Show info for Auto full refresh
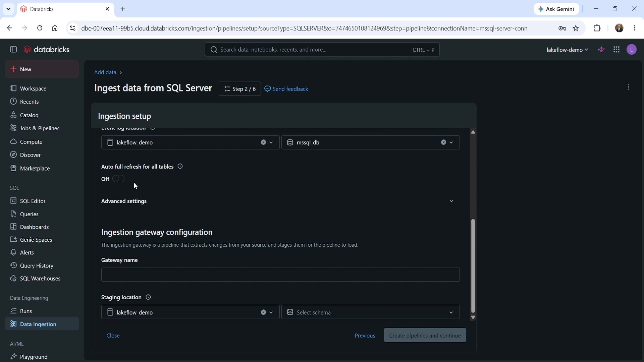The width and height of the screenshot is (644, 362). click(x=180, y=166)
